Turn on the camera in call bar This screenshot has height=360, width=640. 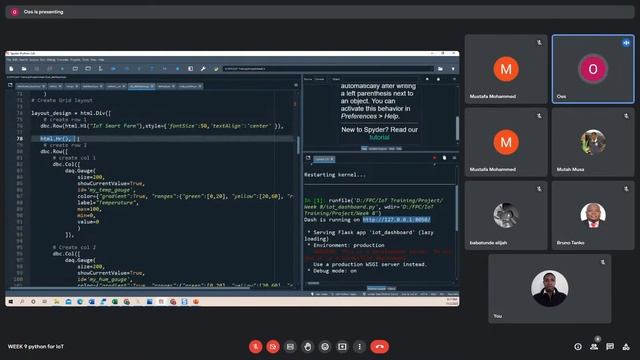(x=273, y=347)
